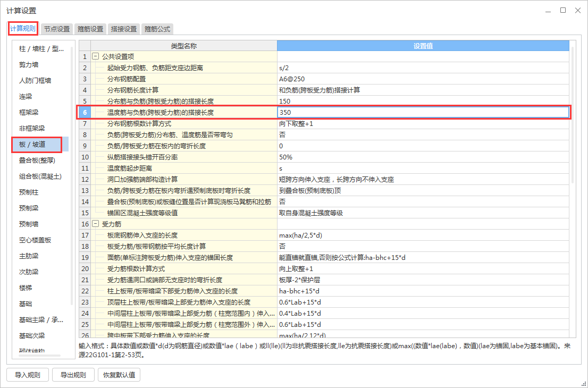This screenshot has height=388, width=588.
Task: Click the 0 value for 弯折长度 row 9
Action: tap(423, 146)
